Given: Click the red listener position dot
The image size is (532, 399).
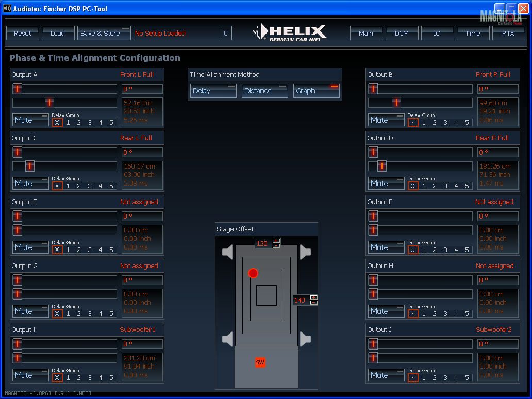Looking at the screenshot, I should pyautogui.click(x=253, y=273).
